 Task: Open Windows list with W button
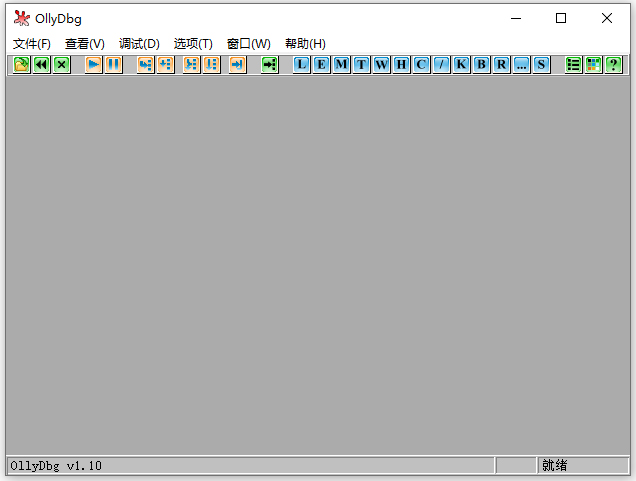381,65
